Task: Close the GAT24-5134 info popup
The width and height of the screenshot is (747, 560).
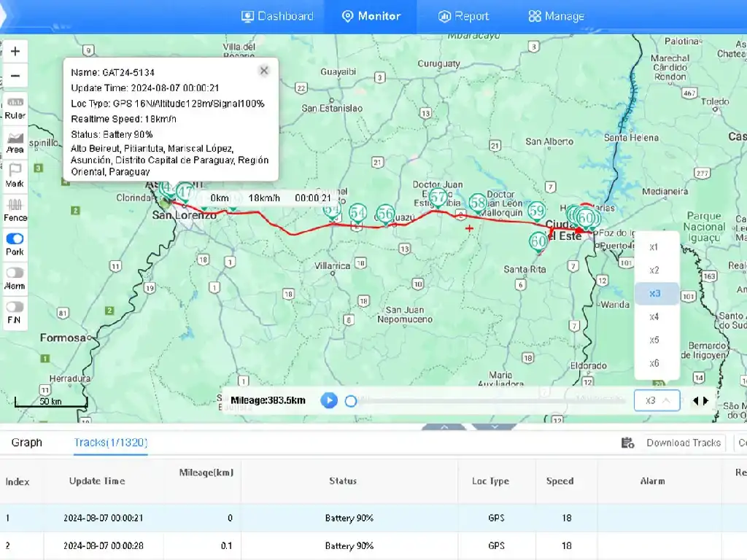Action: click(x=264, y=70)
